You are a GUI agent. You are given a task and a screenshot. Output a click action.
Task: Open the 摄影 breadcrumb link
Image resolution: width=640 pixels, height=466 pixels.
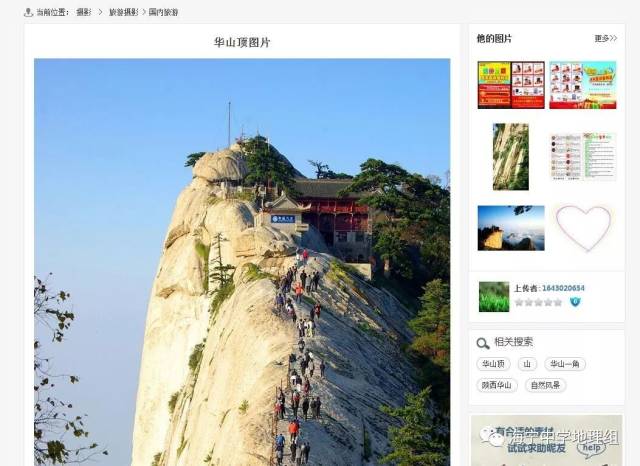pos(84,12)
